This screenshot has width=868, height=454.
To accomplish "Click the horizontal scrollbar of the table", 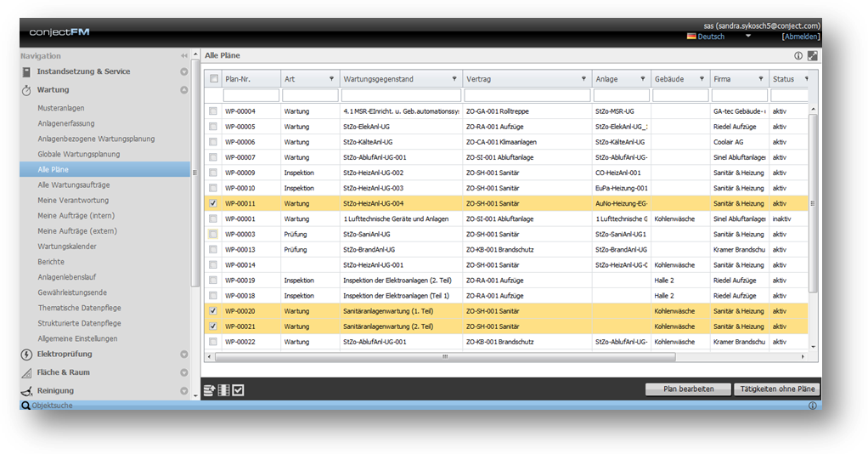I will pos(445,357).
